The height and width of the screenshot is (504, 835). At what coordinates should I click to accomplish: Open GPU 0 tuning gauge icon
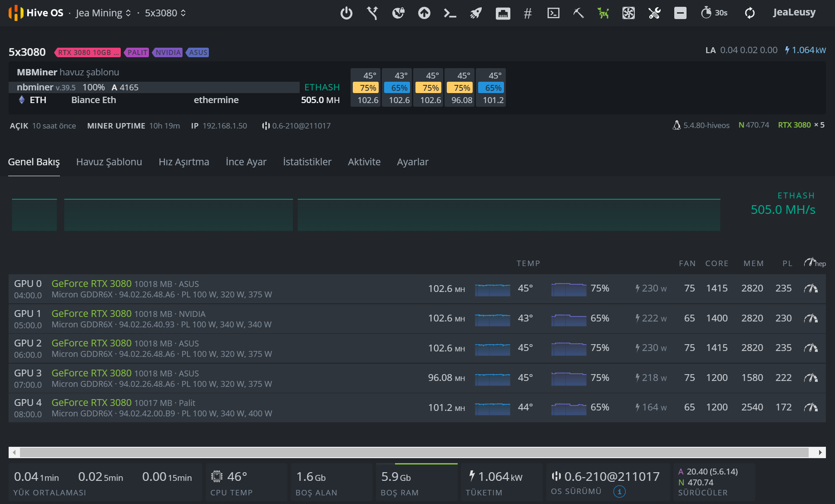click(x=810, y=288)
